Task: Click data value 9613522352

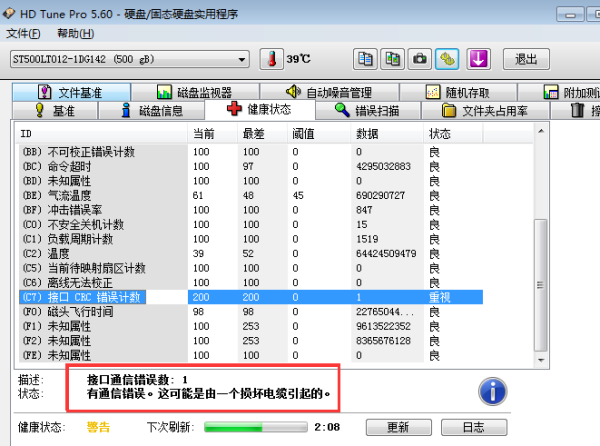Action: click(383, 326)
